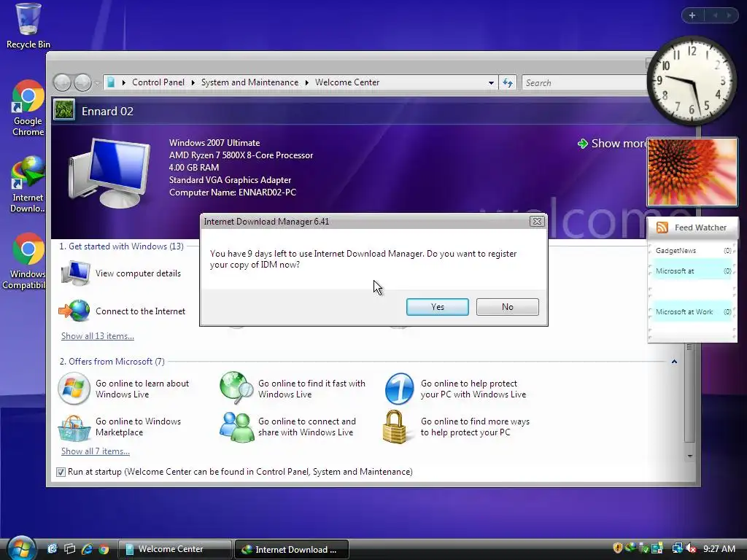Click the scrollbar down arrow in Welcome Center

tap(690, 456)
